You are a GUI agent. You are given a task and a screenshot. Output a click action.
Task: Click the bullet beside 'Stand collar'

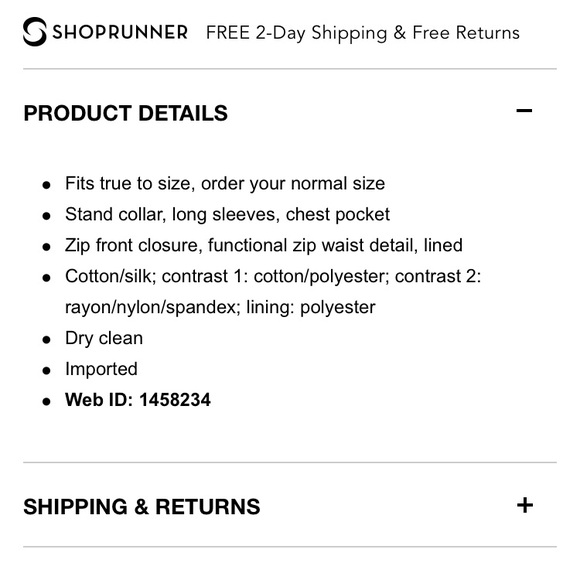[x=46, y=216]
